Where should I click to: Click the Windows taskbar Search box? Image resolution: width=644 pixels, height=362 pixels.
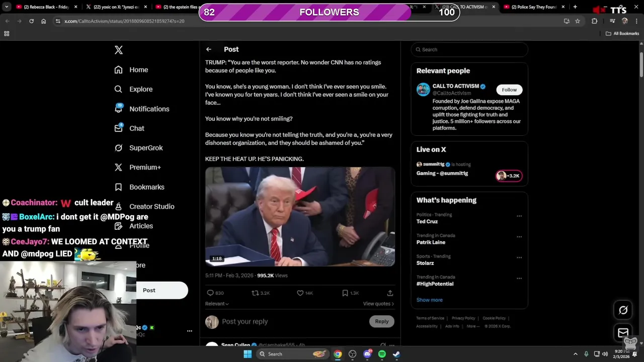292,354
